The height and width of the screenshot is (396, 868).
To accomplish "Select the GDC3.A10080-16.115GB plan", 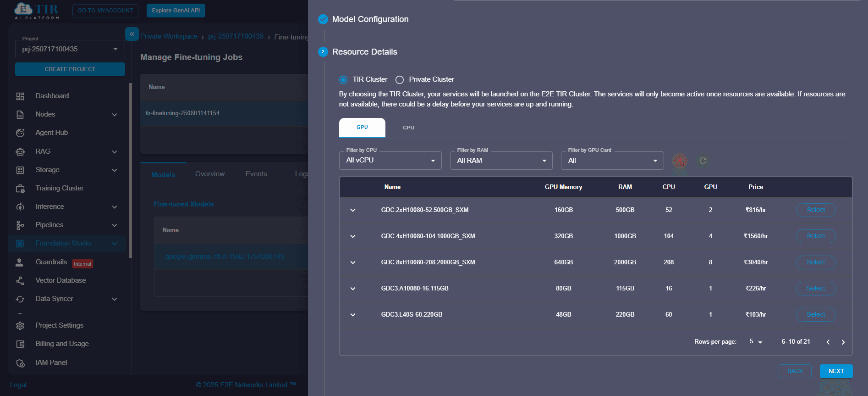I will 816,289.
